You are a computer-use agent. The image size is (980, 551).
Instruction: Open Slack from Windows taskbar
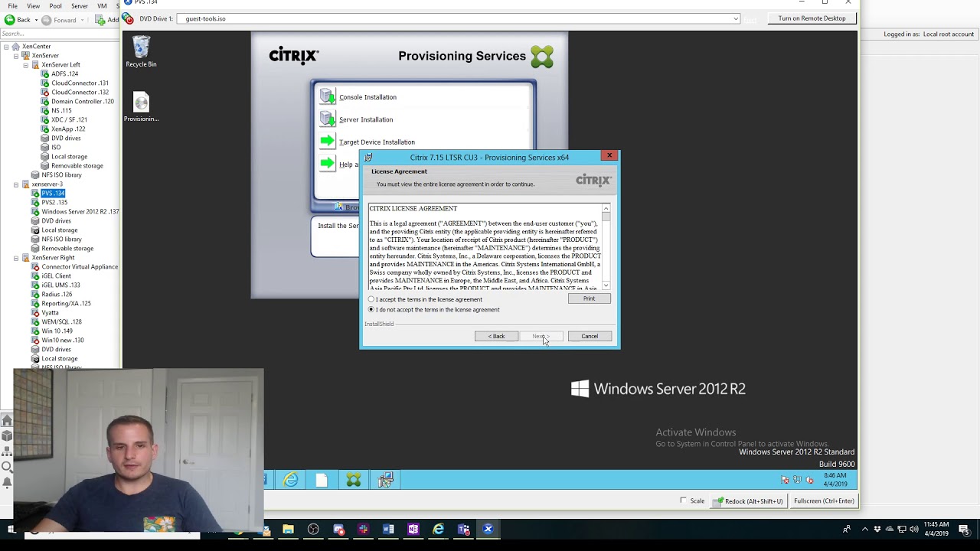pyautogui.click(x=363, y=529)
